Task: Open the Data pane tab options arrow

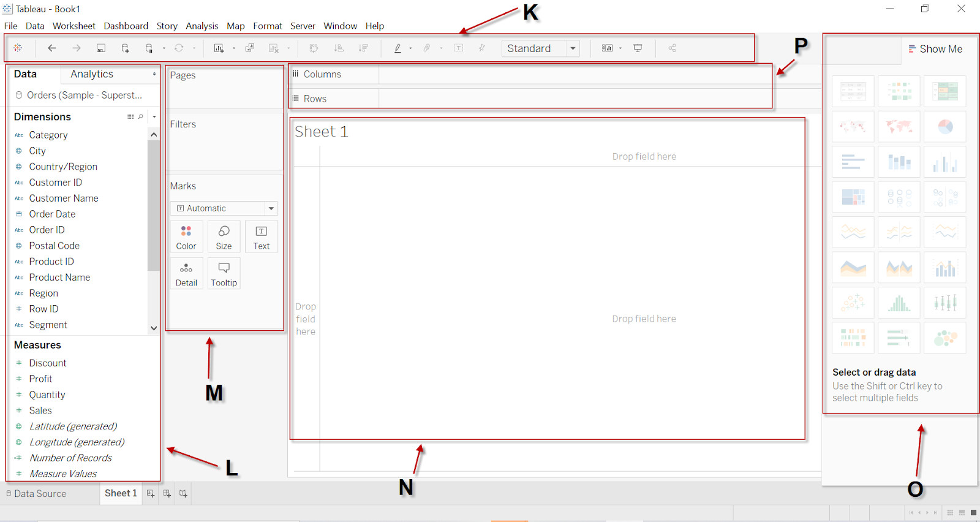Action: (154, 74)
